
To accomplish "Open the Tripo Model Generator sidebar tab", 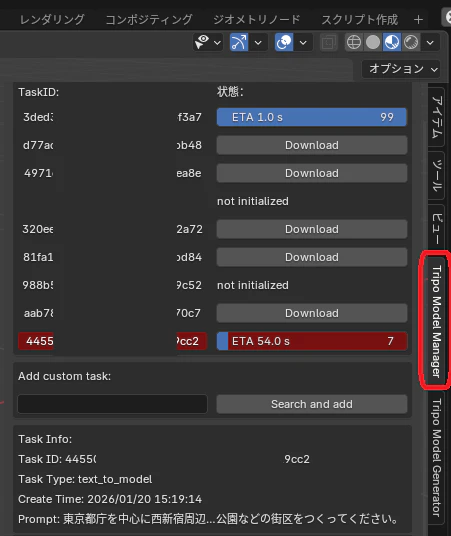I will pyautogui.click(x=437, y=457).
